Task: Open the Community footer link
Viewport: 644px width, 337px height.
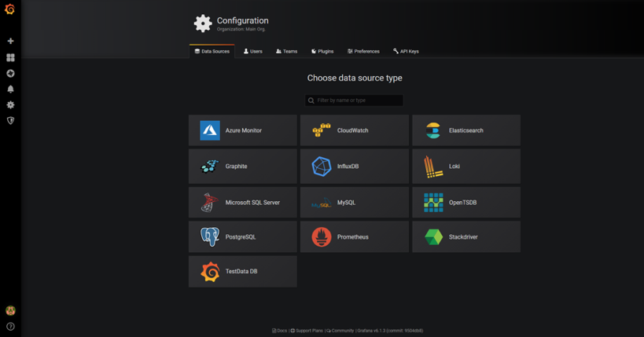Action: [x=340, y=331]
